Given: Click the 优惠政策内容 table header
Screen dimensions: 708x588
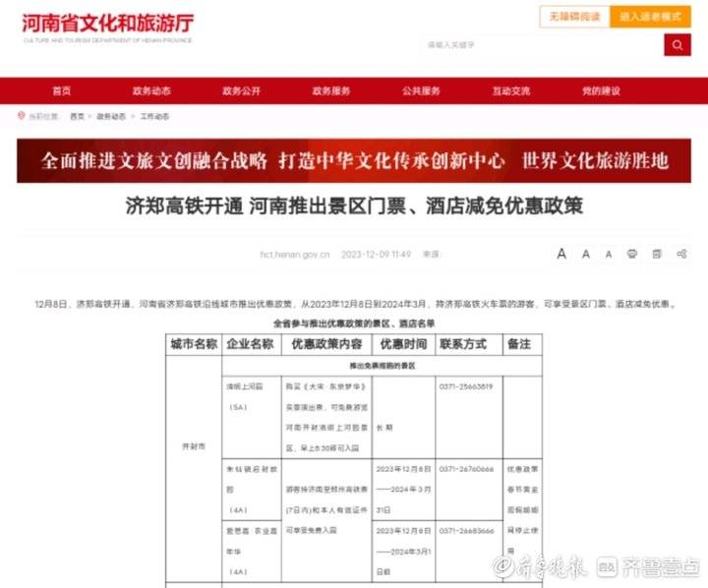Looking at the screenshot, I should 326,344.
